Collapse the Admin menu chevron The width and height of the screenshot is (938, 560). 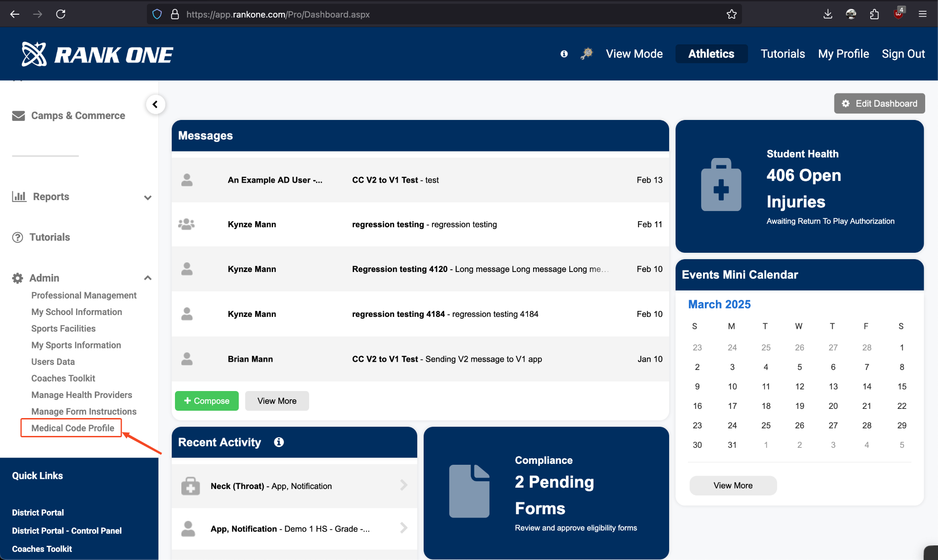[x=147, y=278]
